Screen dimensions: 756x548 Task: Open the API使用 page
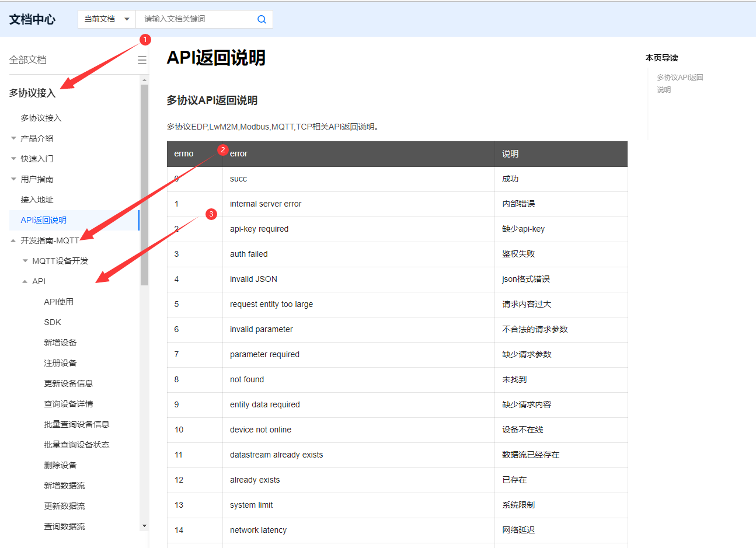[x=58, y=301]
